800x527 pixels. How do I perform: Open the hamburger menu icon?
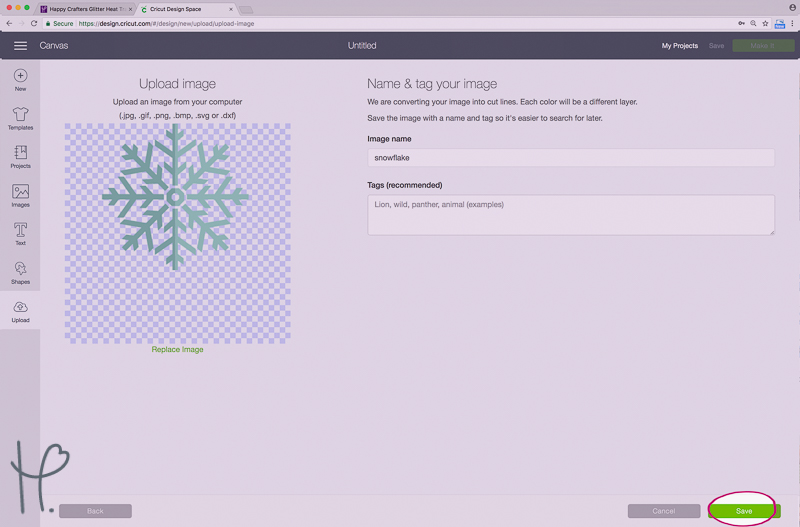tap(20, 46)
